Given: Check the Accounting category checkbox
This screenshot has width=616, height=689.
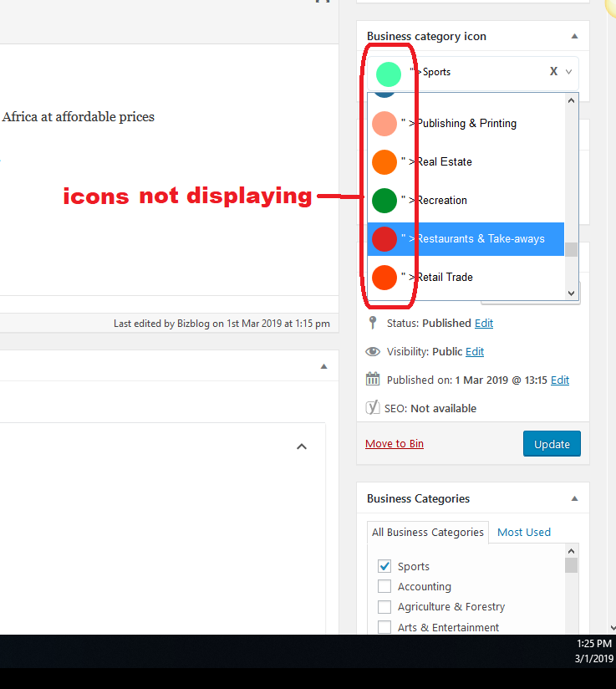Looking at the screenshot, I should pyautogui.click(x=384, y=586).
